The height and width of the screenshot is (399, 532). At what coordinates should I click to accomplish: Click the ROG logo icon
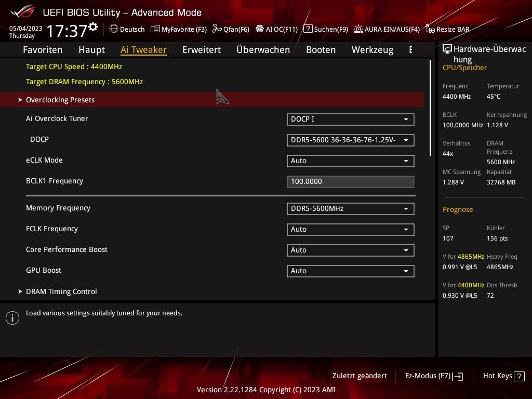click(x=22, y=12)
